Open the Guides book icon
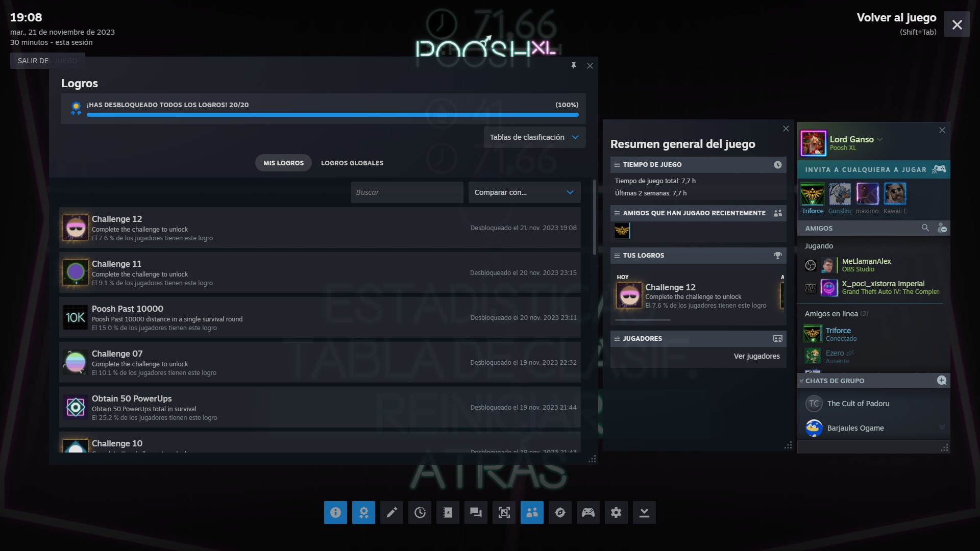The image size is (980, 551). pos(448,512)
